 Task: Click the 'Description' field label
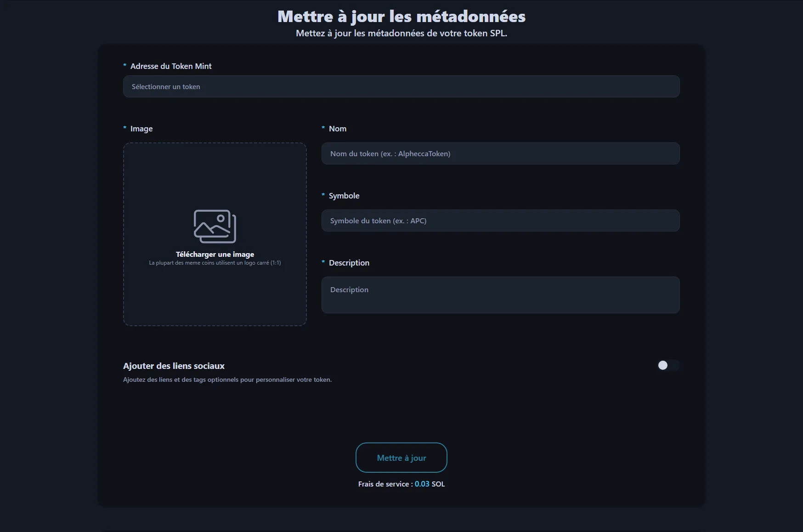coord(349,263)
